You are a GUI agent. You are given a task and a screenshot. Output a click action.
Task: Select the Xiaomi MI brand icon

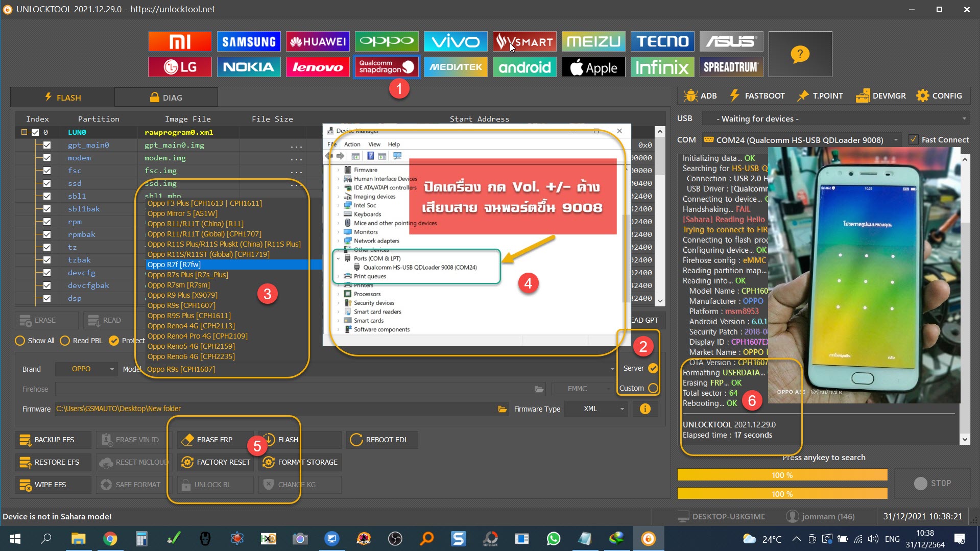tap(180, 41)
